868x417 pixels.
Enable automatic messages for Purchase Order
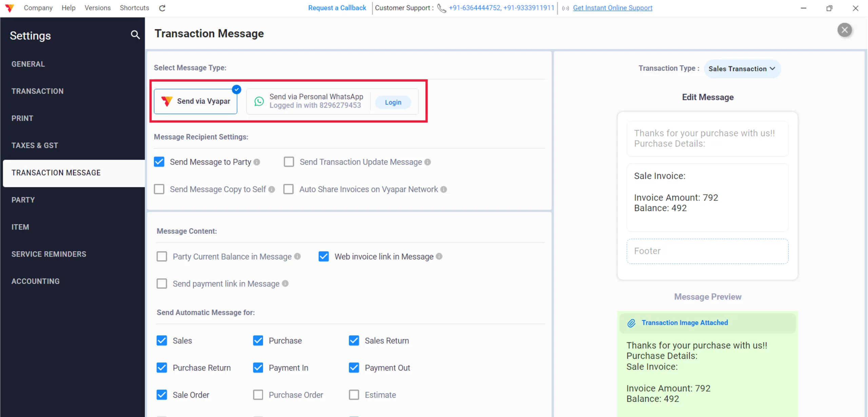tap(258, 394)
